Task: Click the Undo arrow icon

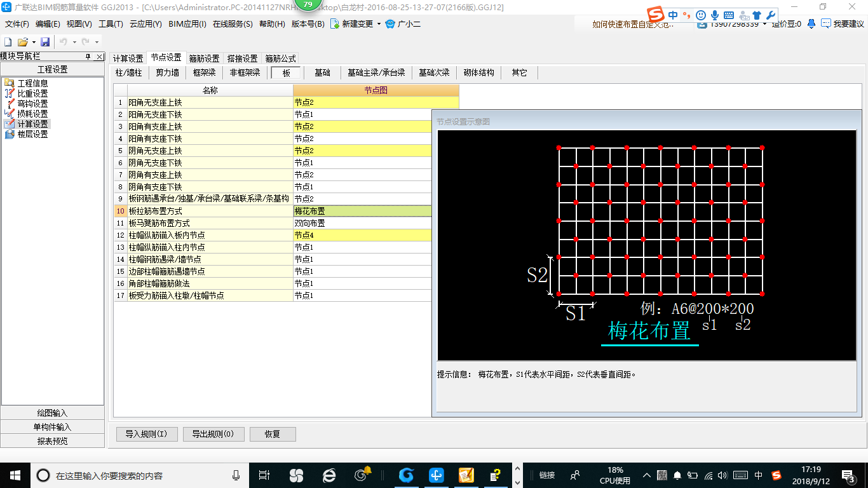Action: point(64,42)
